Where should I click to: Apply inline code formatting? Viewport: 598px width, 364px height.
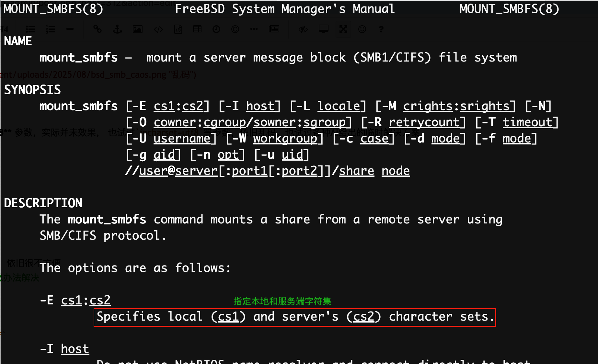[x=158, y=29]
